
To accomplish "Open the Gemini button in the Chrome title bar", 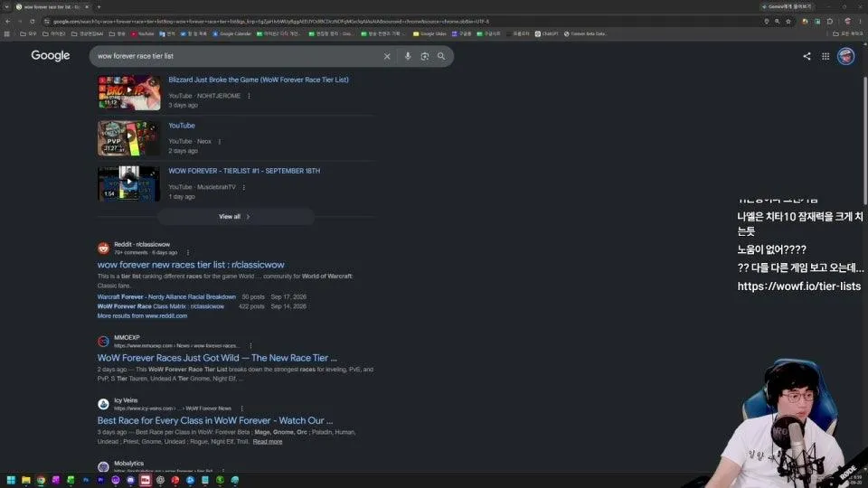I will coord(788,6).
